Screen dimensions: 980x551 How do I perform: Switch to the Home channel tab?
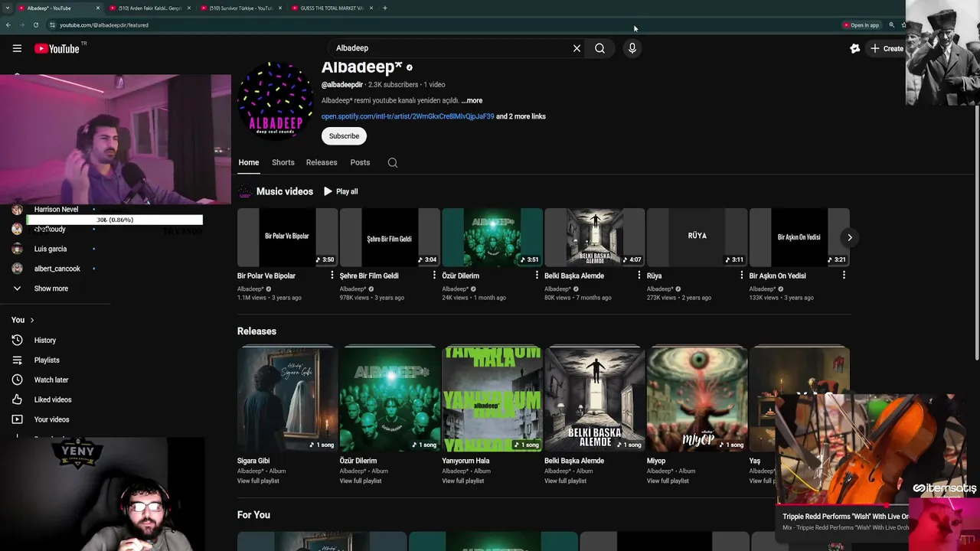tap(248, 162)
